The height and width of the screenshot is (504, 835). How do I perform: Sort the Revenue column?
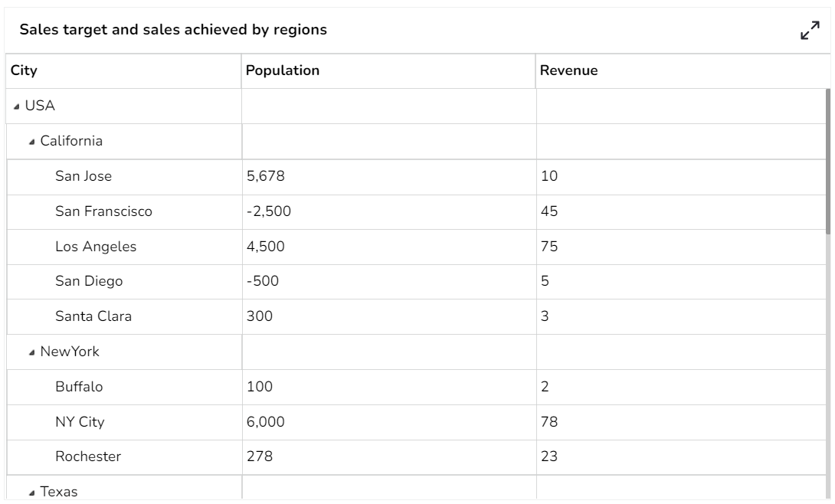click(x=568, y=70)
